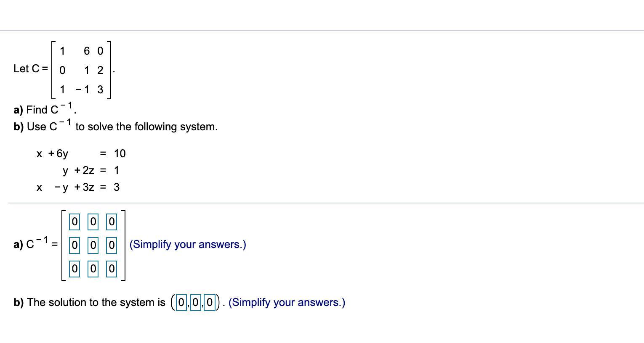
Task: Click the x-value box in the system solution
Action: point(181,302)
